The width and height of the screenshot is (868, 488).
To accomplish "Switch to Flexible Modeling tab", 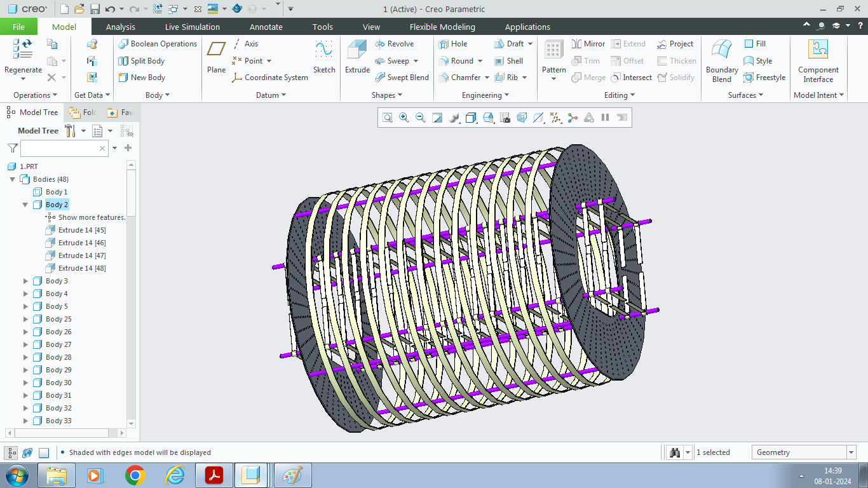I will pyautogui.click(x=442, y=27).
